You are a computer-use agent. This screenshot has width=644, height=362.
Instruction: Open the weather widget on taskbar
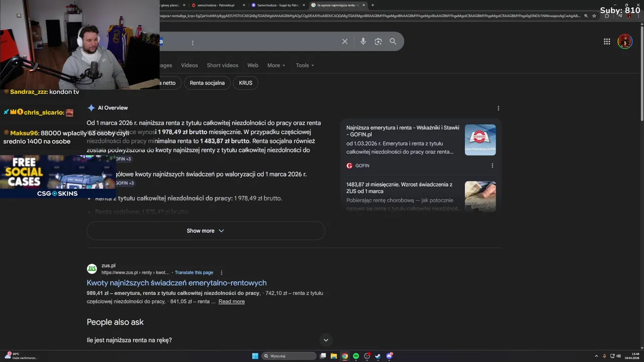(x=20, y=355)
